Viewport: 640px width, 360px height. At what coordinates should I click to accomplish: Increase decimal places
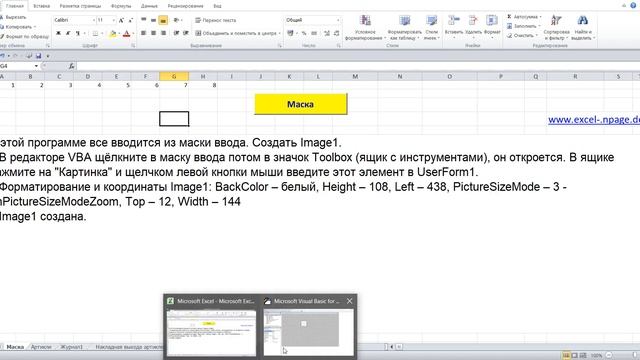(327, 33)
